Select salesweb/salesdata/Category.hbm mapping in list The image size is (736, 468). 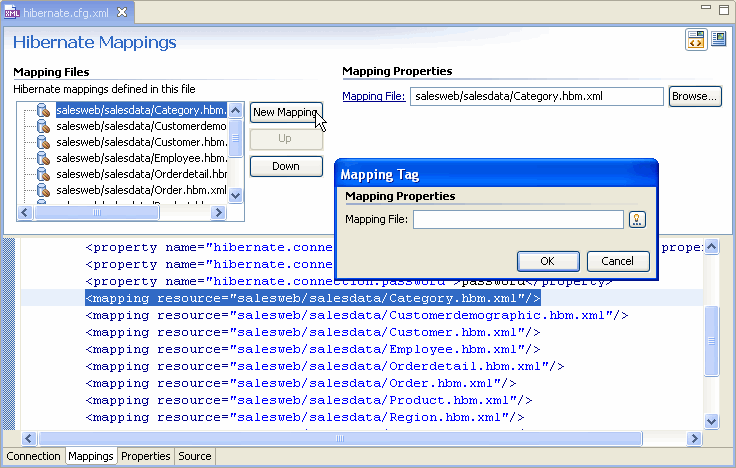tap(141, 110)
